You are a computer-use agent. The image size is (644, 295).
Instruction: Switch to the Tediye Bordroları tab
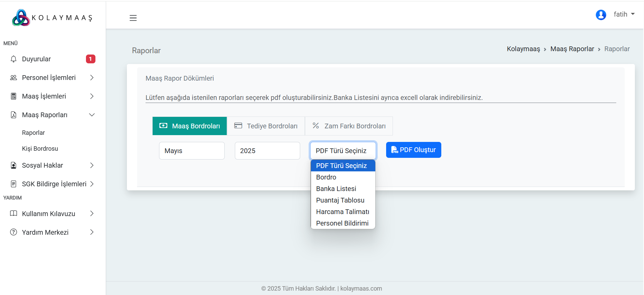[266, 126]
